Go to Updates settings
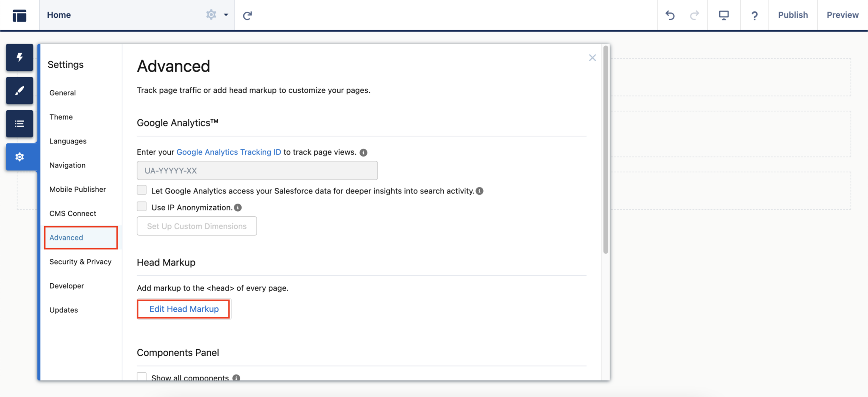 coord(64,310)
